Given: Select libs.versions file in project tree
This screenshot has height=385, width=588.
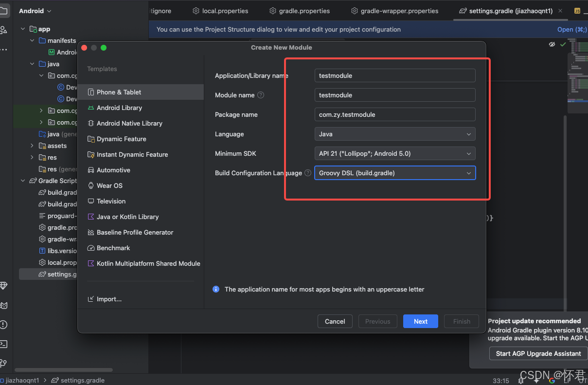Looking at the screenshot, I should [58, 251].
